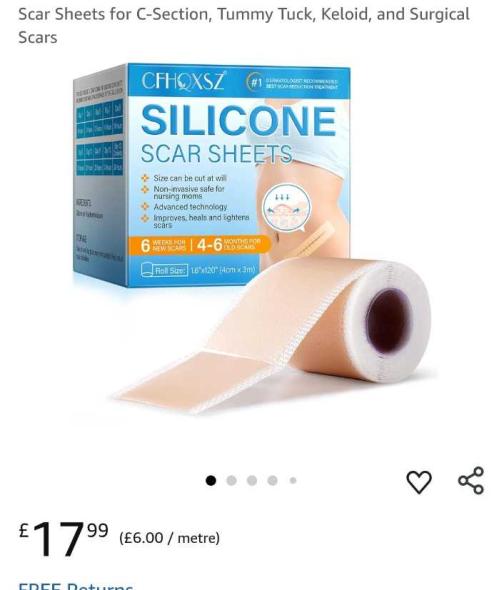
Task: Open the FREE Returns link
Action: pos(76,585)
